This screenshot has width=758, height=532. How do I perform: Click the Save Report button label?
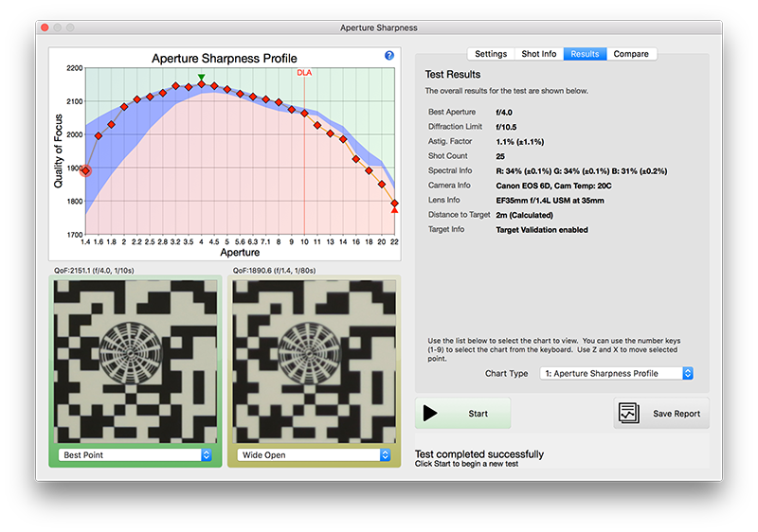[x=677, y=414]
